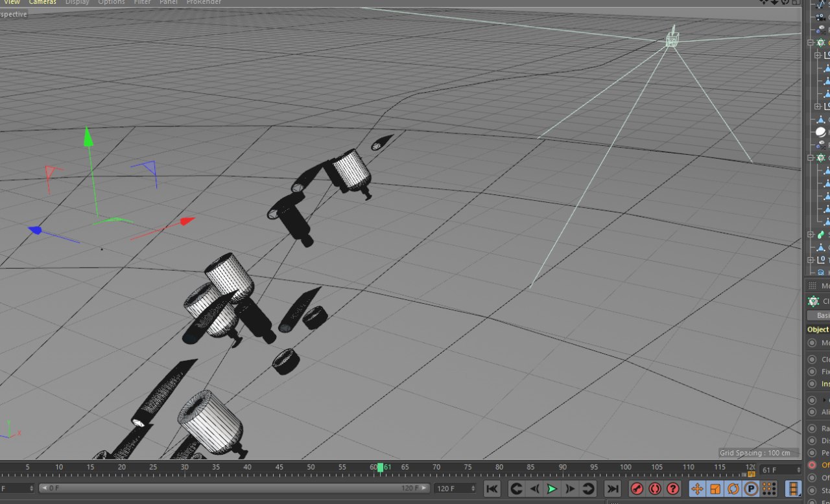Toggle Position keyframe recording (move arrows icon)
Image resolution: width=830 pixels, height=504 pixels.
click(697, 488)
